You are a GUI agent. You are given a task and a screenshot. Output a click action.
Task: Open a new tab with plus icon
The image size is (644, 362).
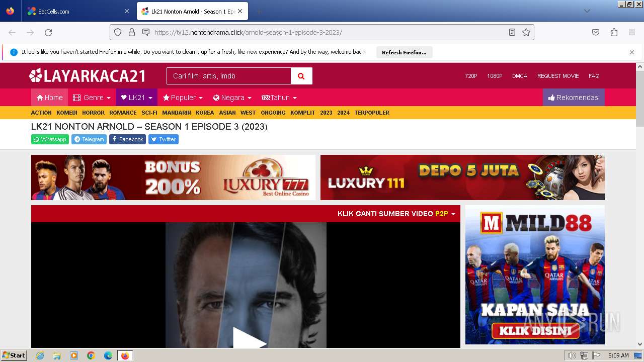(259, 11)
